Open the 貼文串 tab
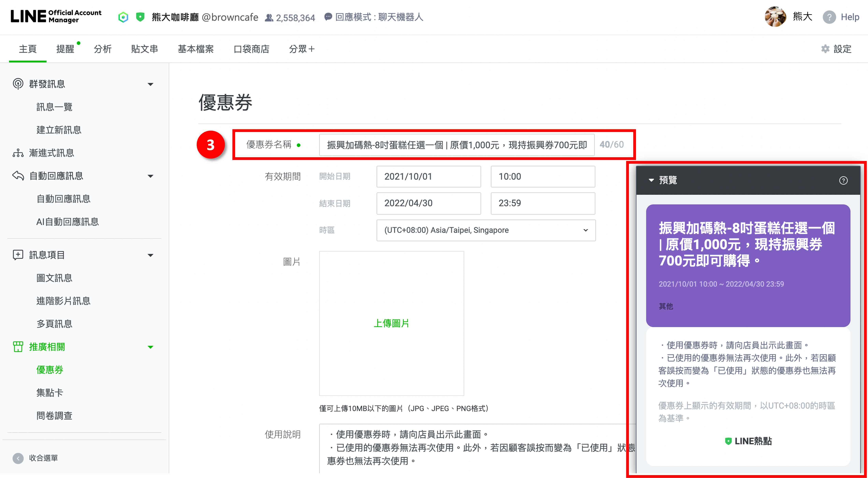This screenshot has height=478, width=868. 145,49
